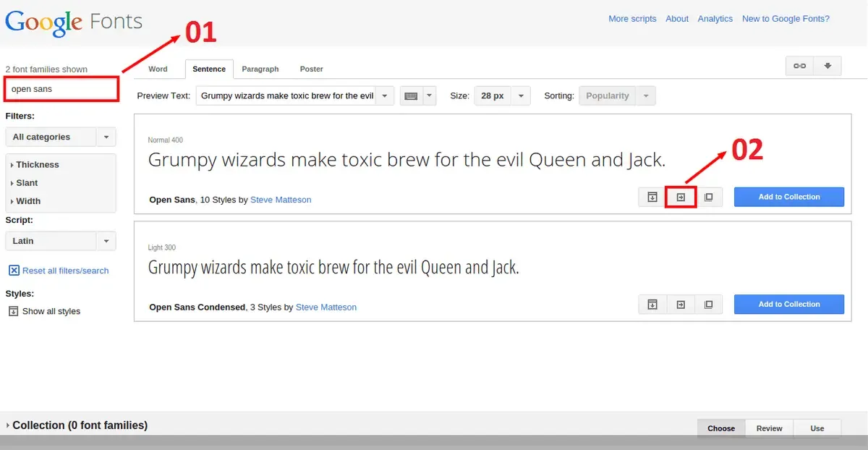868x450 pixels.
Task: Switch to the Paragraph tab
Action: 260,69
